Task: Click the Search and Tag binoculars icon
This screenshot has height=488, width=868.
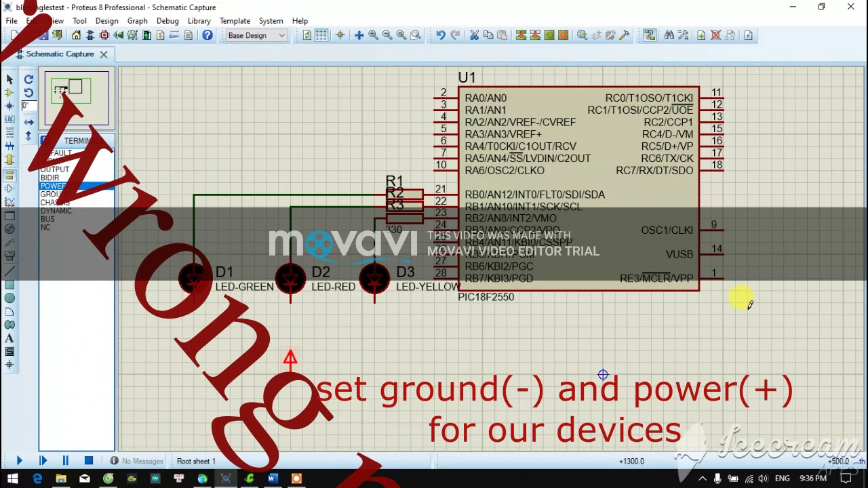Action: (x=669, y=35)
